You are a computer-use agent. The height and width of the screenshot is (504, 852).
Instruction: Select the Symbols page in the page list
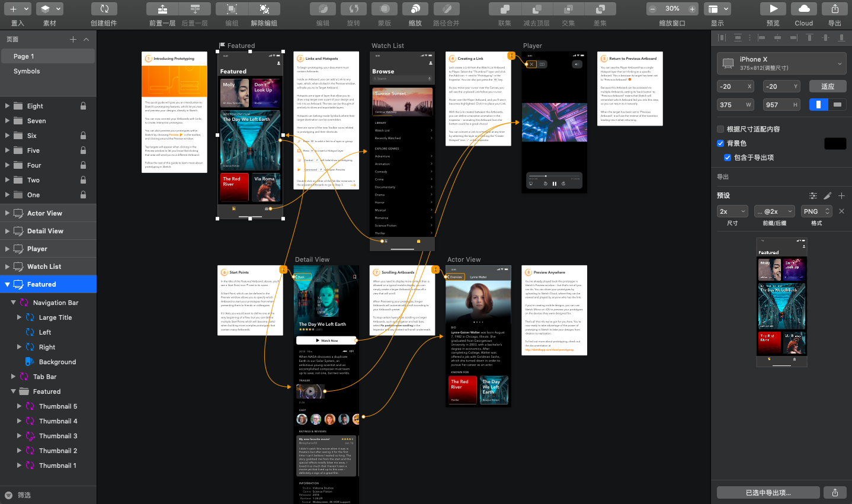click(x=27, y=71)
